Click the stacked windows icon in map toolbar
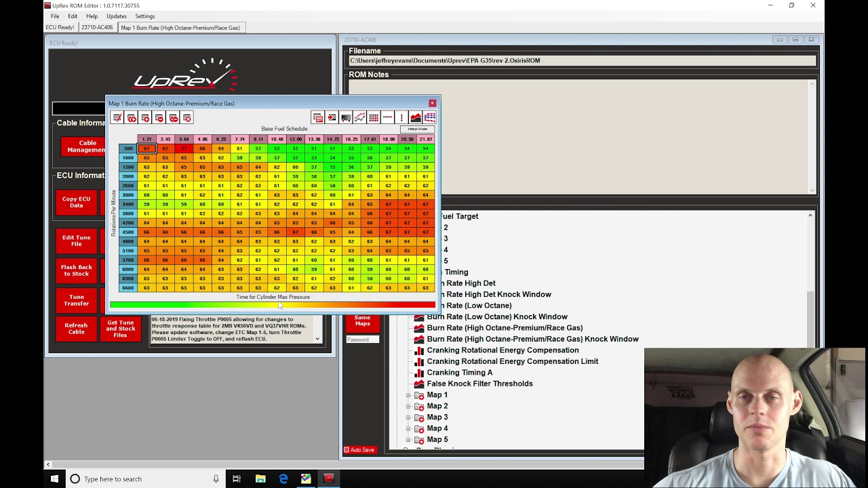 click(x=317, y=118)
